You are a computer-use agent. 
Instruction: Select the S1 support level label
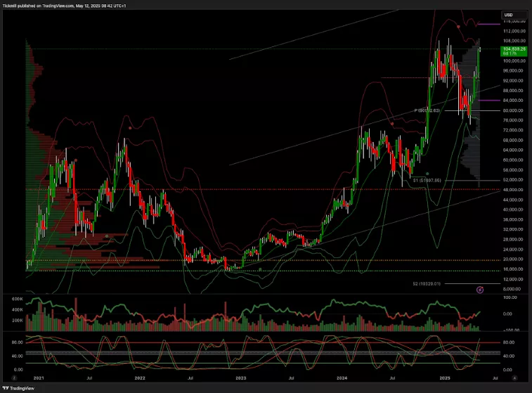pos(427,180)
